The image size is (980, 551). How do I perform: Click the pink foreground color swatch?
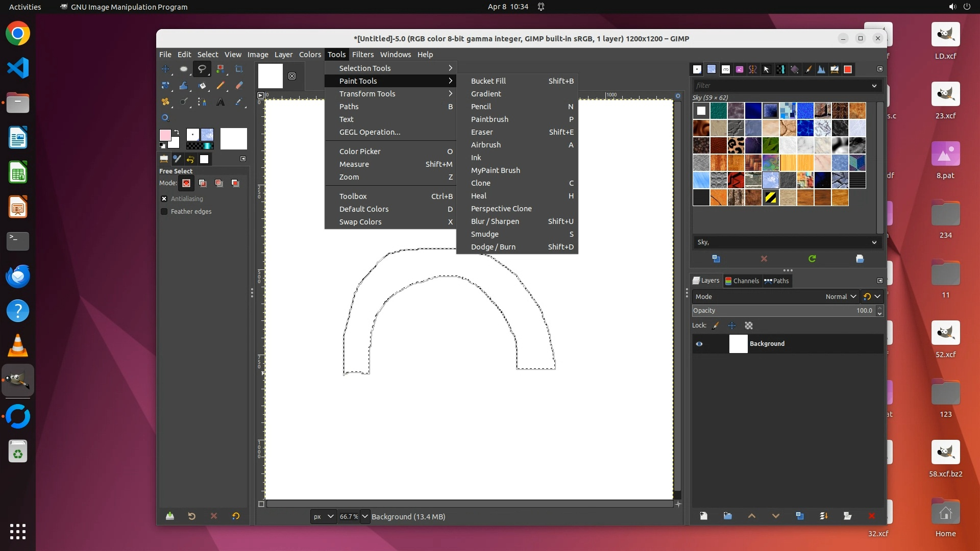click(165, 135)
